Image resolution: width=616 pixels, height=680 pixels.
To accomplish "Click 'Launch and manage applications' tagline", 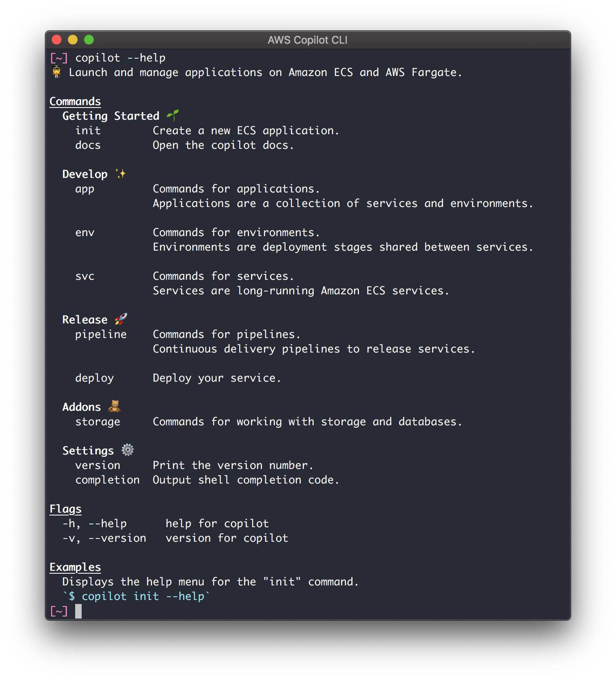I will 265,72.
